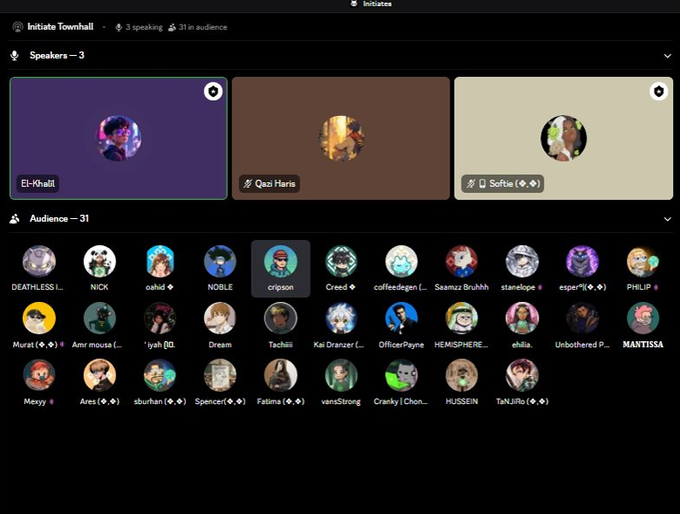Click the El-Khalil name label
This screenshot has height=514, width=680.
click(38, 184)
